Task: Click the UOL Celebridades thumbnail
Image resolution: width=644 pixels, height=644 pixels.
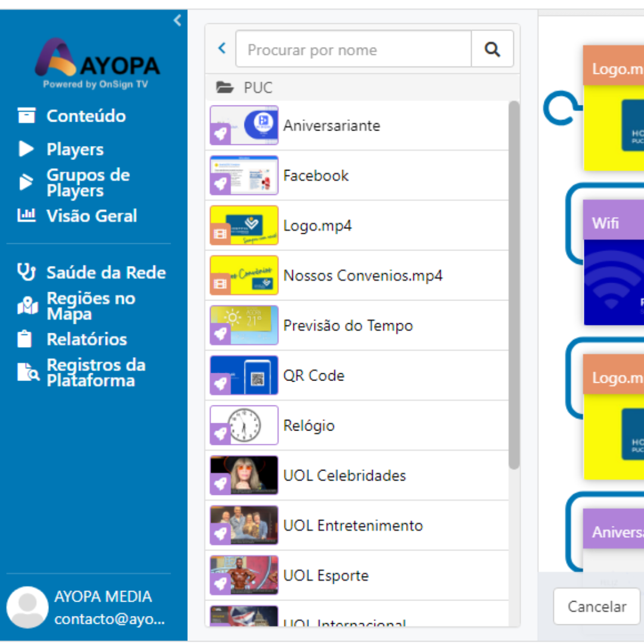Action: pos(244,475)
